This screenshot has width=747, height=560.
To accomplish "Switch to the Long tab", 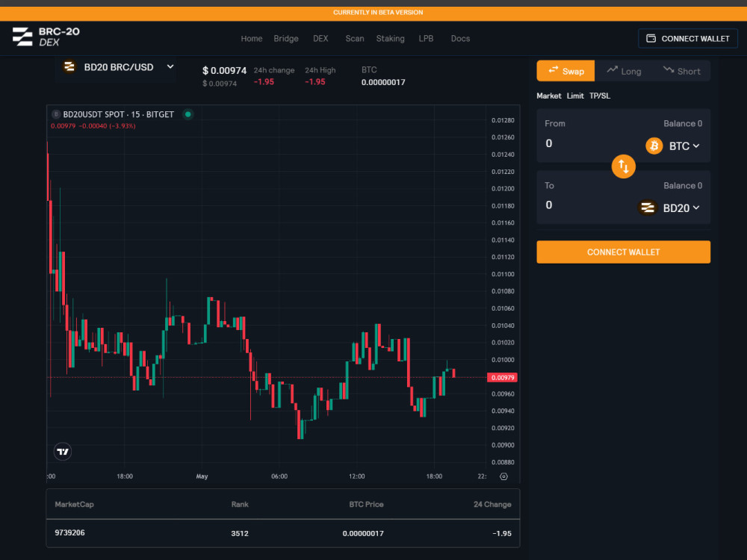I will (624, 71).
